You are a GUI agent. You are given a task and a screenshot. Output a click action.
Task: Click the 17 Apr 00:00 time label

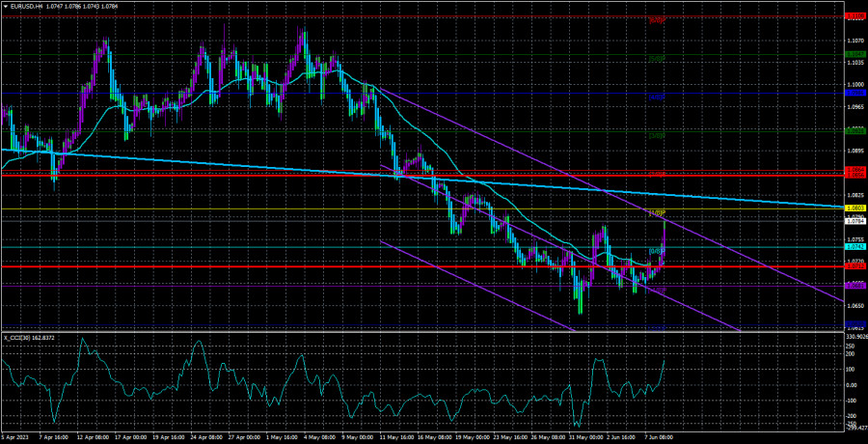[129, 437]
